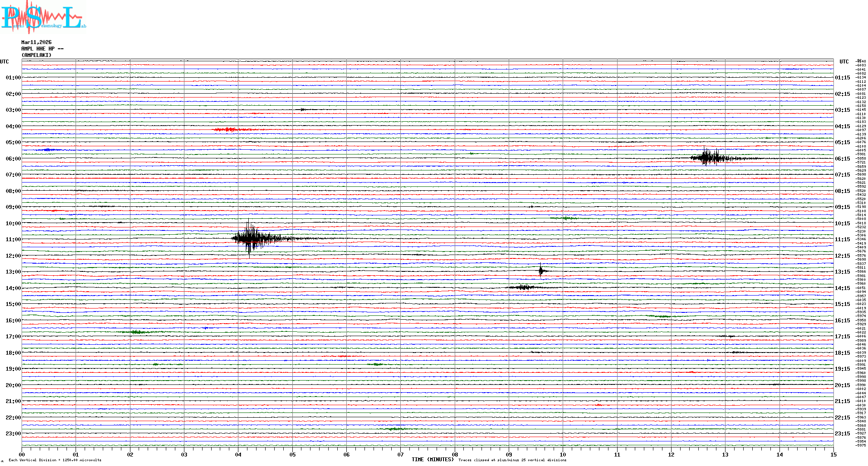Click the 12:00 UTC label on left axis
The height and width of the screenshot is (466, 868).
point(13,256)
